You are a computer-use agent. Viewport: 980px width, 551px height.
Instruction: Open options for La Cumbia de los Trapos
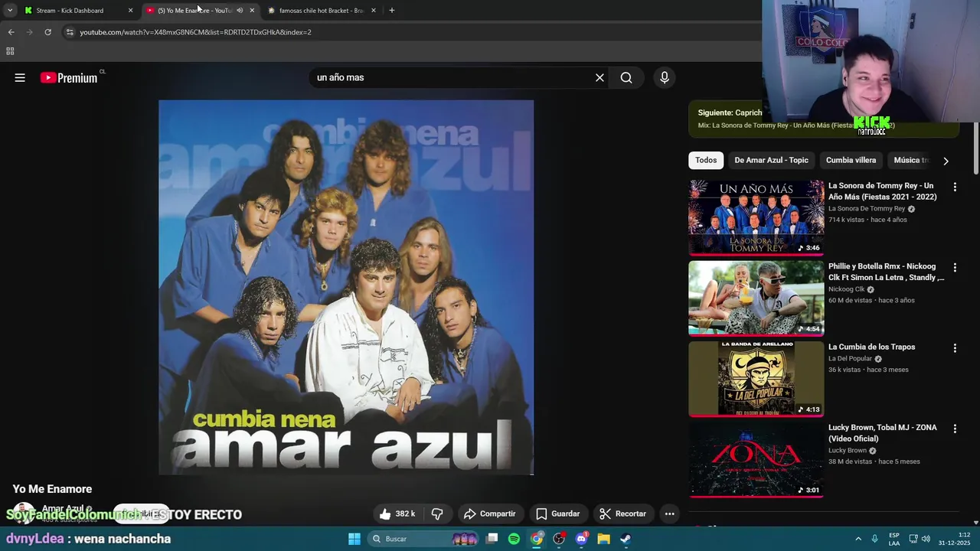click(x=954, y=348)
